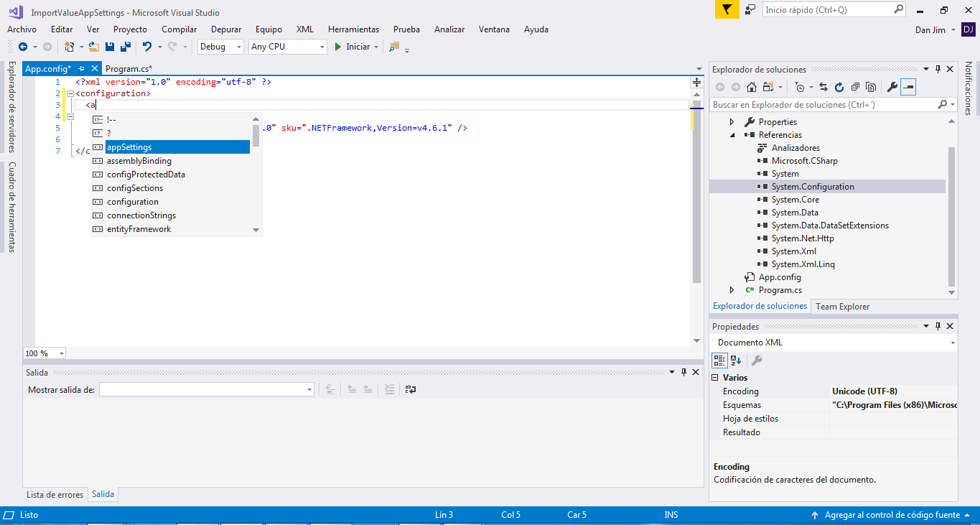The height and width of the screenshot is (525, 980).
Task: Click Agregar al control de código fuente
Action: 891,515
